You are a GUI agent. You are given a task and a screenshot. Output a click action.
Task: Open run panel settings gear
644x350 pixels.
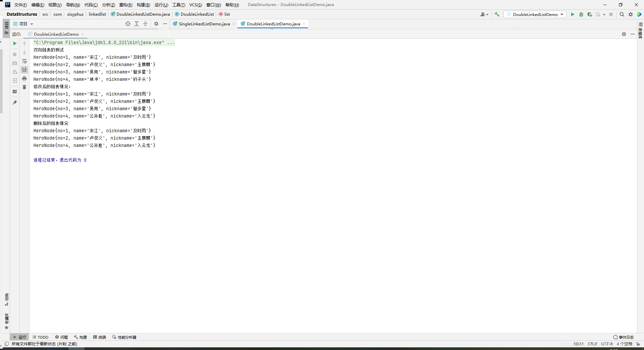pos(624,34)
